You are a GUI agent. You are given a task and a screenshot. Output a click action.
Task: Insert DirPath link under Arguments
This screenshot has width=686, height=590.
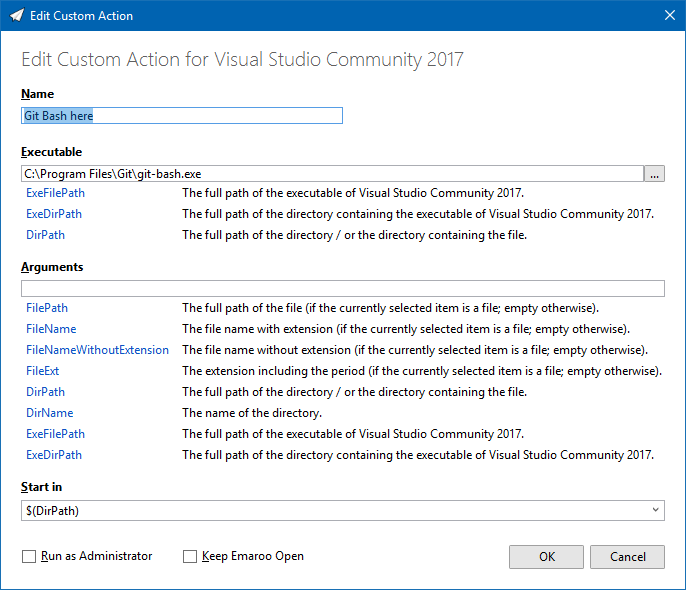[46, 392]
